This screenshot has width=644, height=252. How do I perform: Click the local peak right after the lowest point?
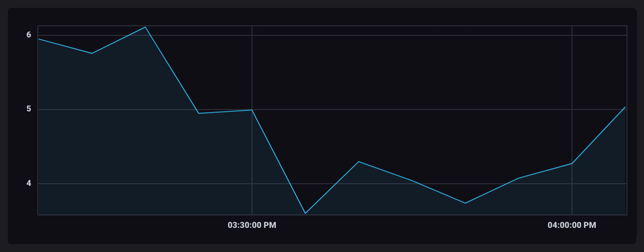pos(359,161)
